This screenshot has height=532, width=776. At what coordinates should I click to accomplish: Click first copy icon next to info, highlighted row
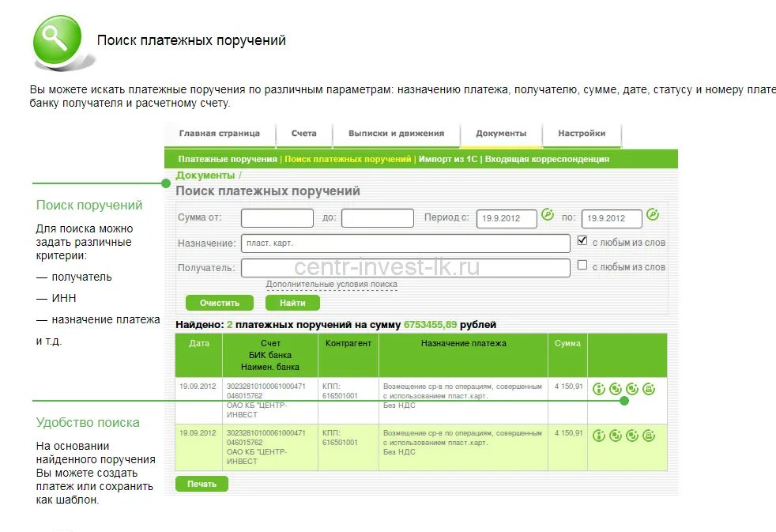(x=615, y=436)
